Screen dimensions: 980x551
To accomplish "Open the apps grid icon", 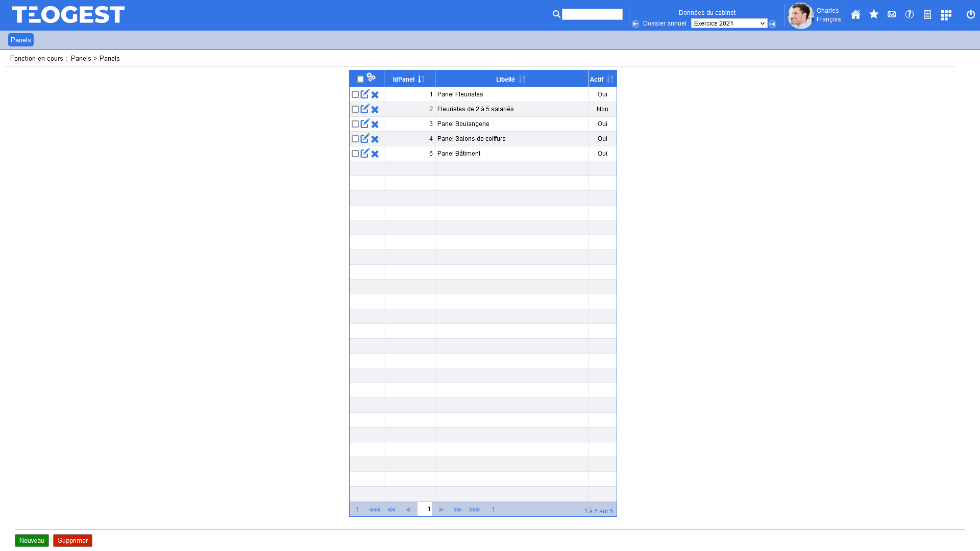I will [x=946, y=15].
